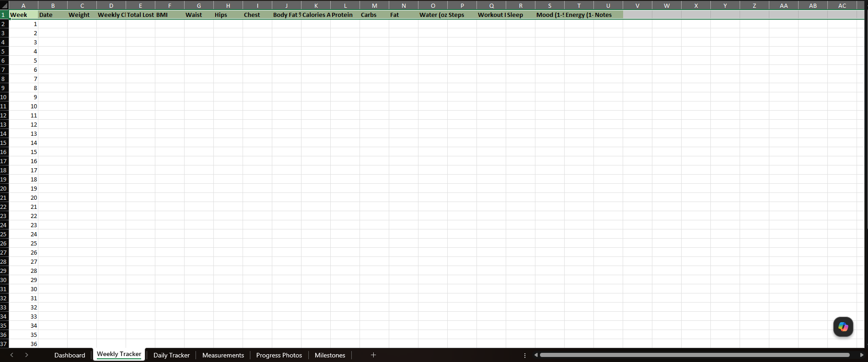This screenshot has width=868, height=362.
Task: Click the 'Hips' header cell
Action: 228,15
